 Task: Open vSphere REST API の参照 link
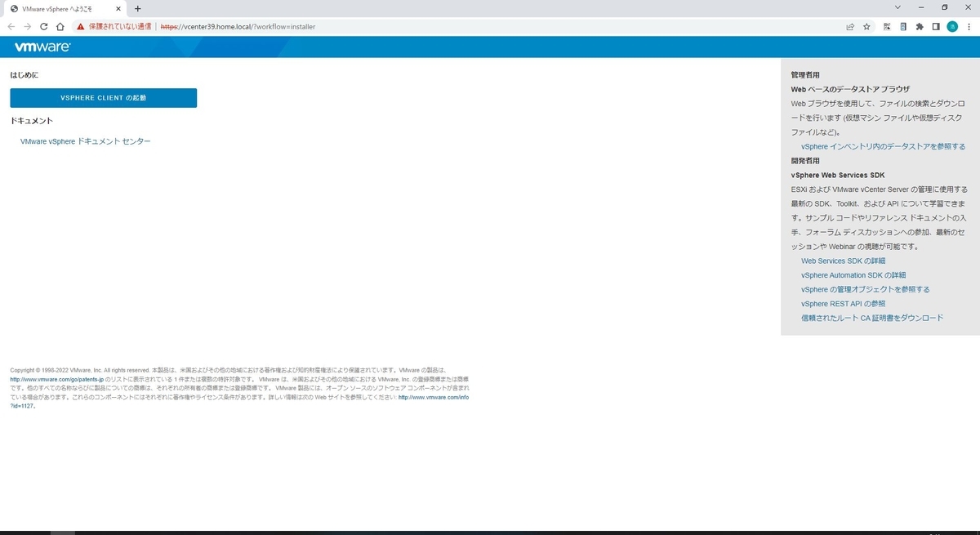(x=843, y=304)
